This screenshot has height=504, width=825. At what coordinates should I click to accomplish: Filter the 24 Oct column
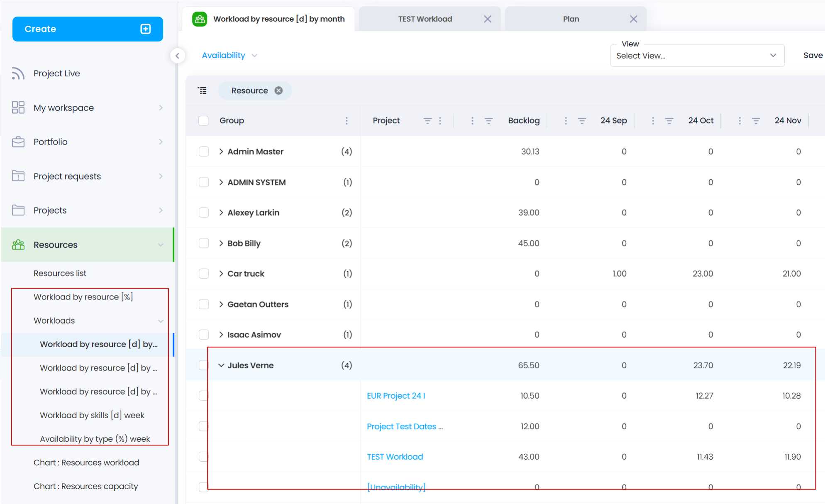(669, 121)
